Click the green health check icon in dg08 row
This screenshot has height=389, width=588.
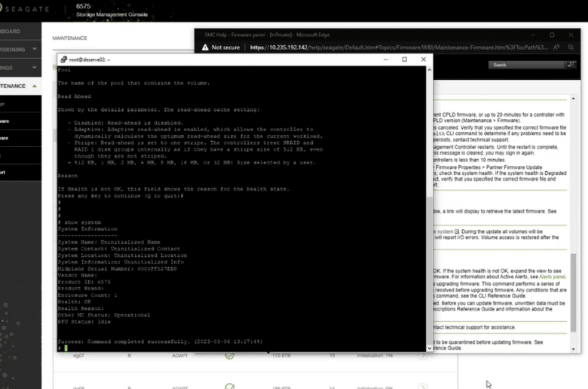tap(229, 386)
